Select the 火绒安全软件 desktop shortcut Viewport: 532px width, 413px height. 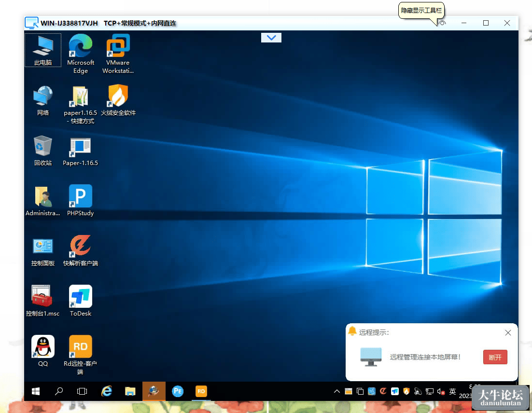tap(118, 100)
